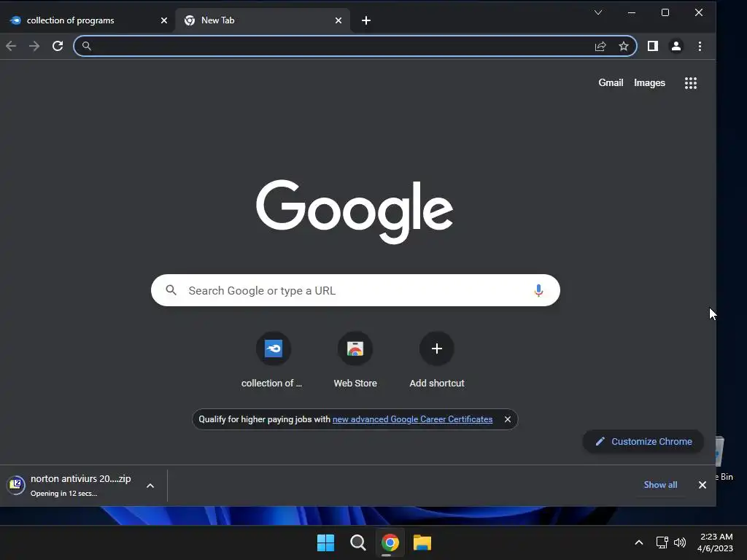Click the forward navigation arrow
The height and width of the screenshot is (560, 747).
click(34, 46)
